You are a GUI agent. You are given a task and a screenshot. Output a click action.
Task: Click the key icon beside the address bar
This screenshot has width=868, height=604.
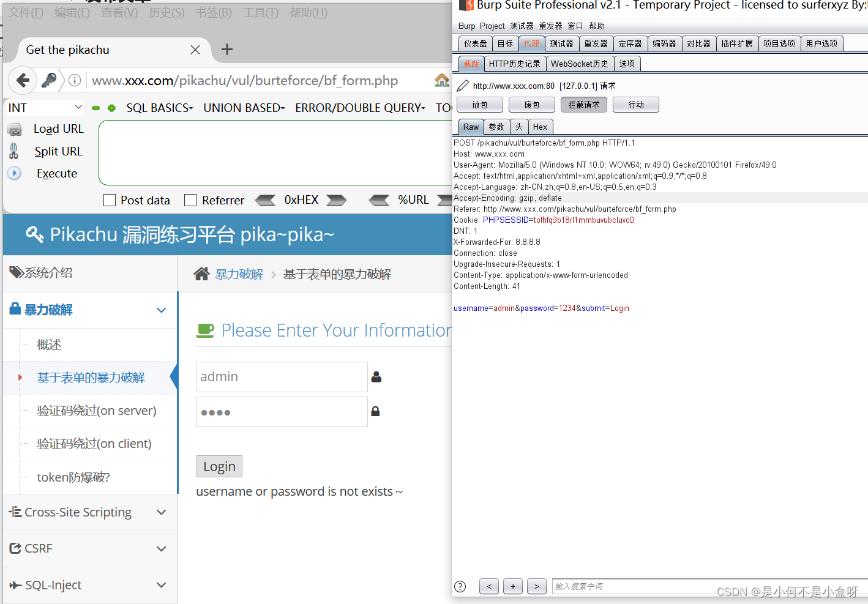pyautogui.click(x=49, y=80)
